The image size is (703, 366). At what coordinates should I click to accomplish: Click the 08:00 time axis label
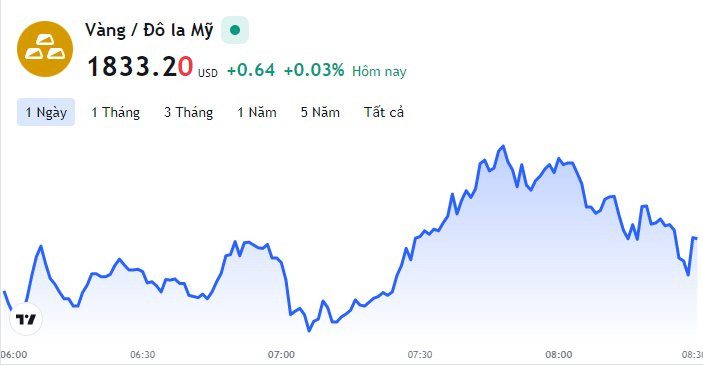point(559,355)
